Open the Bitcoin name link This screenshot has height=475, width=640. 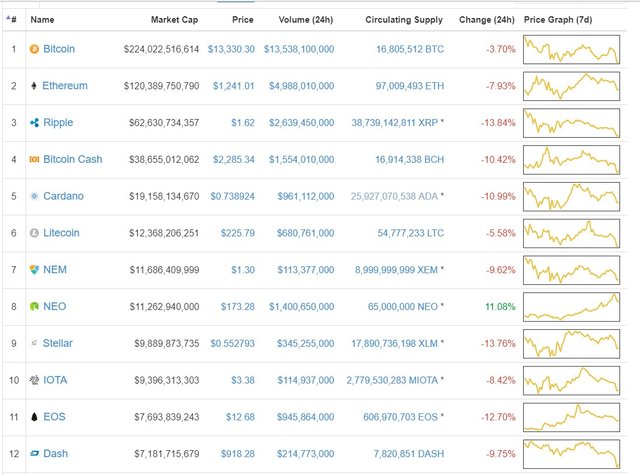[x=59, y=49]
